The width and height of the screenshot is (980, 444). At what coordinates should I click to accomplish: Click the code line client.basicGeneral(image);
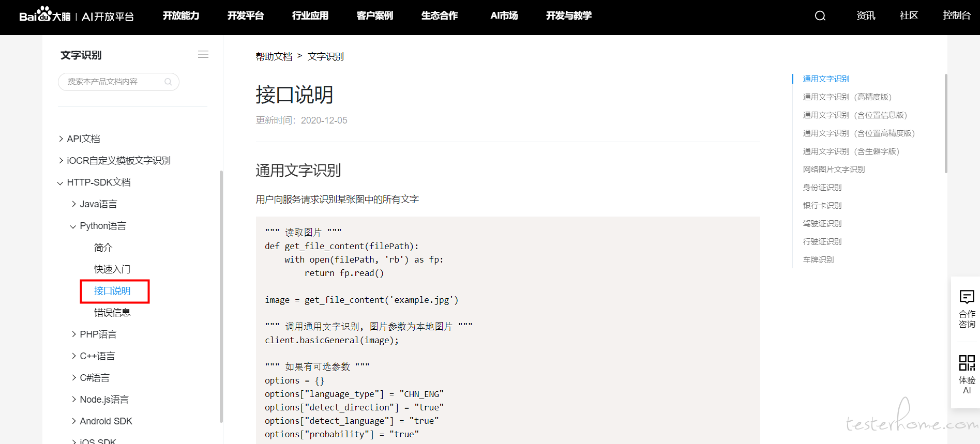click(332, 340)
